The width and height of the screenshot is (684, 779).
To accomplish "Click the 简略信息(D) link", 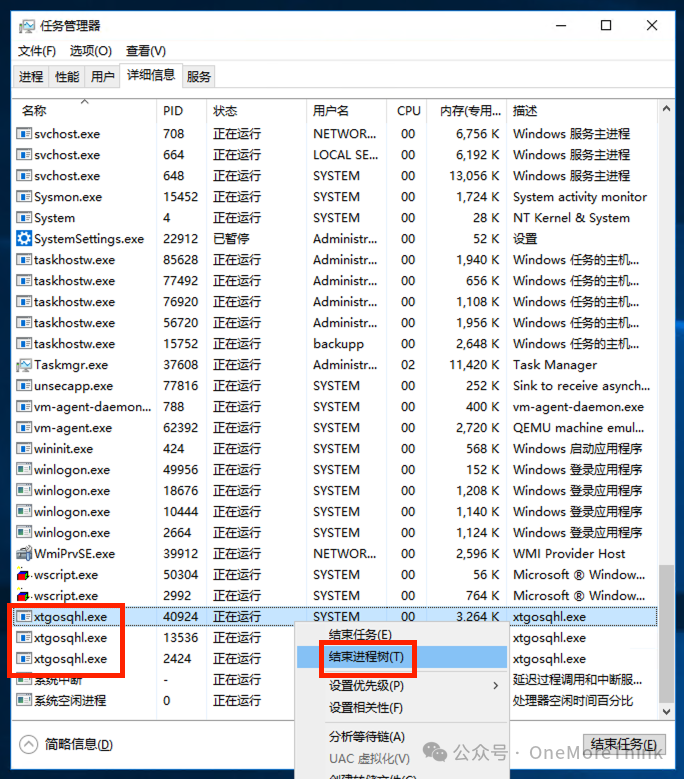I will tap(78, 744).
